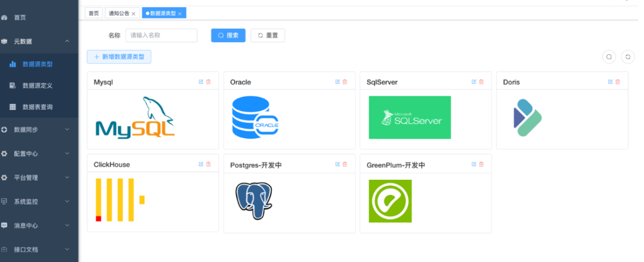Delete the SqlServer data source card
Image resolution: width=644 pixels, height=262 pixels.
pyautogui.click(x=481, y=82)
